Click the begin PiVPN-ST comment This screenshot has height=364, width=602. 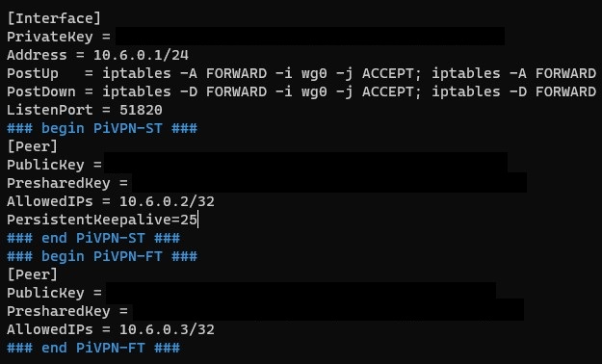[102, 128]
